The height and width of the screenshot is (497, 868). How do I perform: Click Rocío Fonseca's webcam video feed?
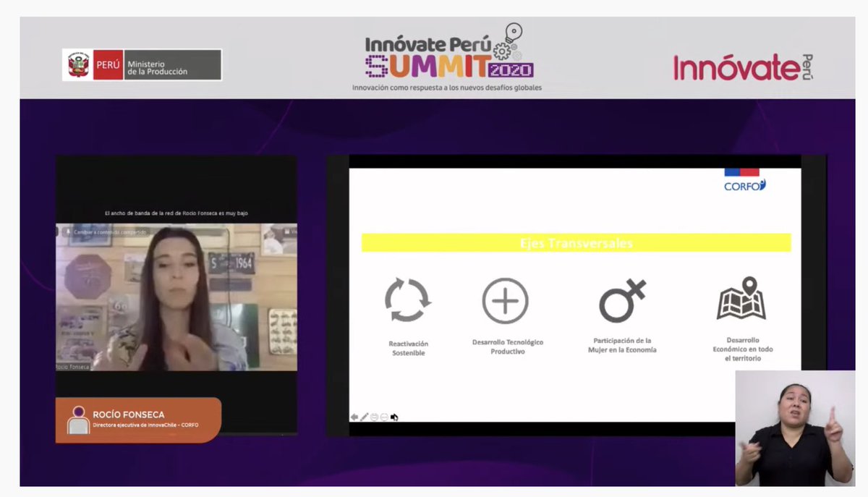tap(176, 297)
